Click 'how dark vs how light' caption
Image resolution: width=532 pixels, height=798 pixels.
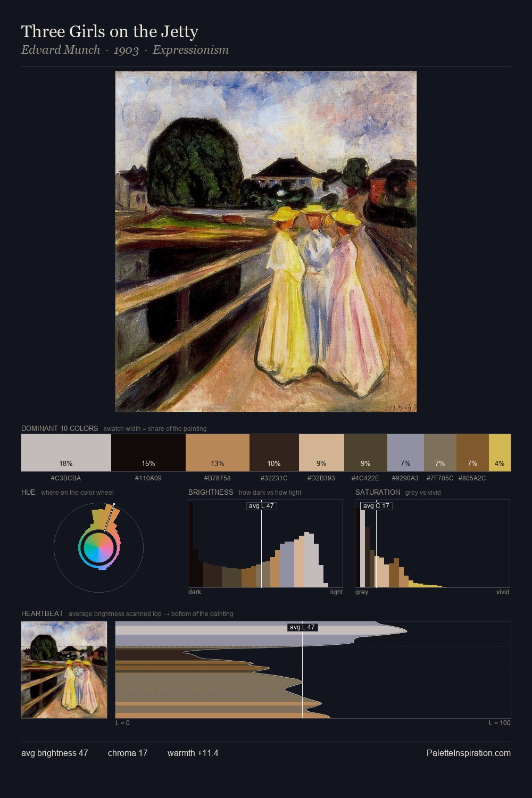tap(270, 493)
